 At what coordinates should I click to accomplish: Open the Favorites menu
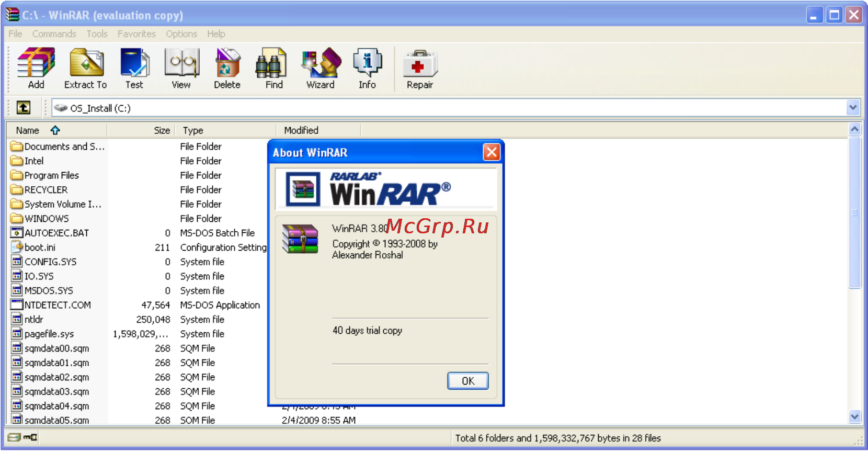(136, 34)
